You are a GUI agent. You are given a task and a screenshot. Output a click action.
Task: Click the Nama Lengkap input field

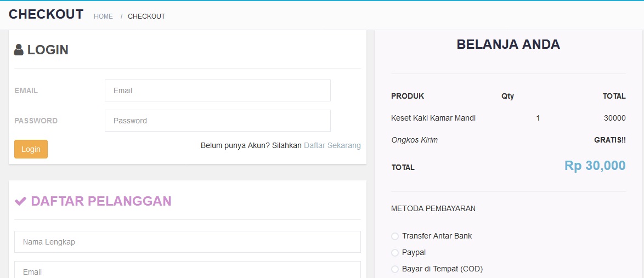(x=187, y=242)
